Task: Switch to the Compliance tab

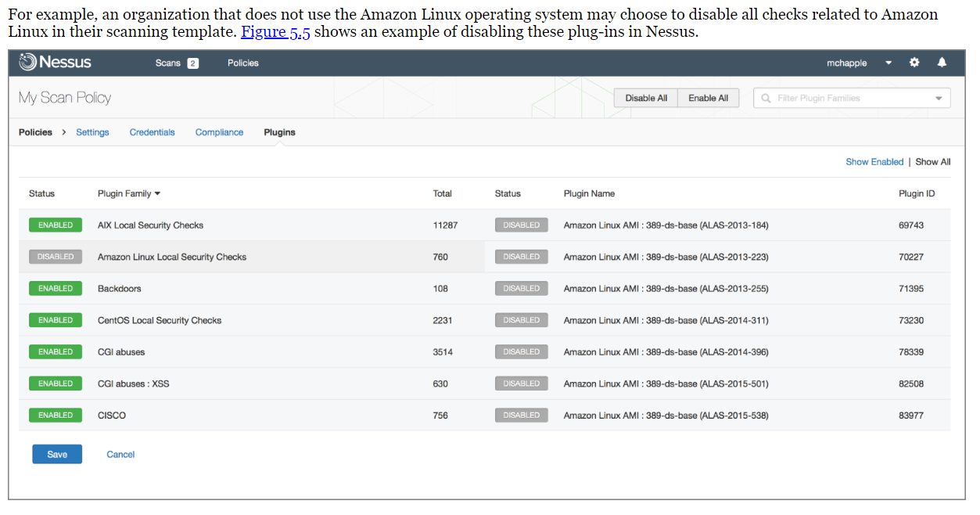Action: [x=219, y=132]
